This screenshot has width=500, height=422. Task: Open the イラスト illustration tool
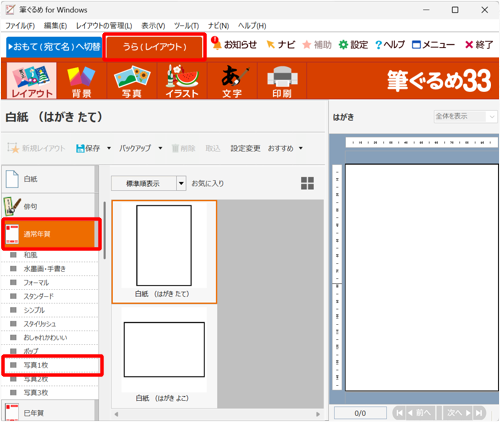[182, 81]
